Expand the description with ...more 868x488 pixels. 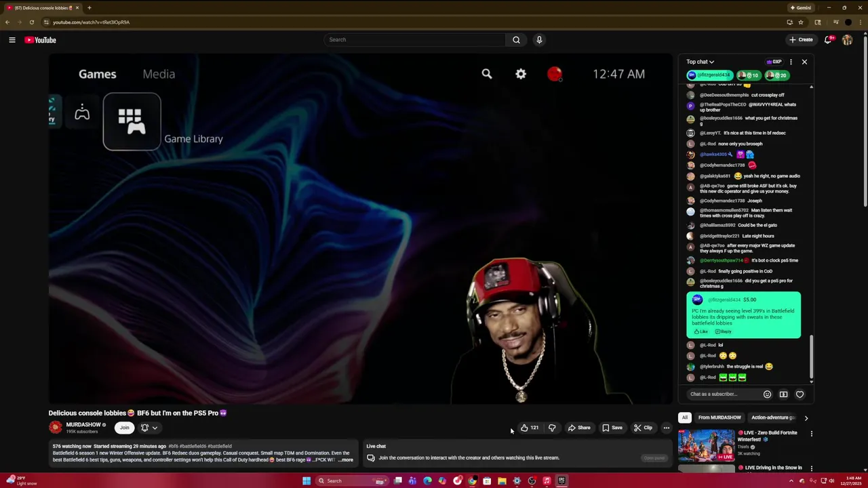(346, 460)
